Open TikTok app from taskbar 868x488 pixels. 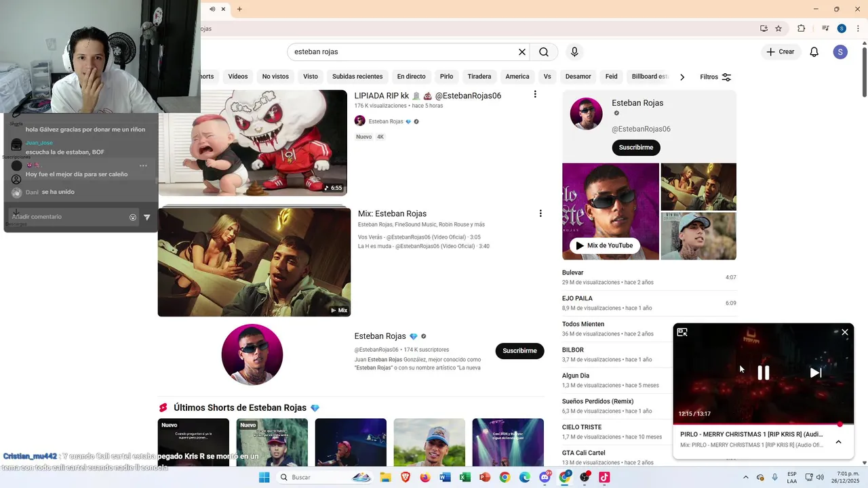click(604, 477)
